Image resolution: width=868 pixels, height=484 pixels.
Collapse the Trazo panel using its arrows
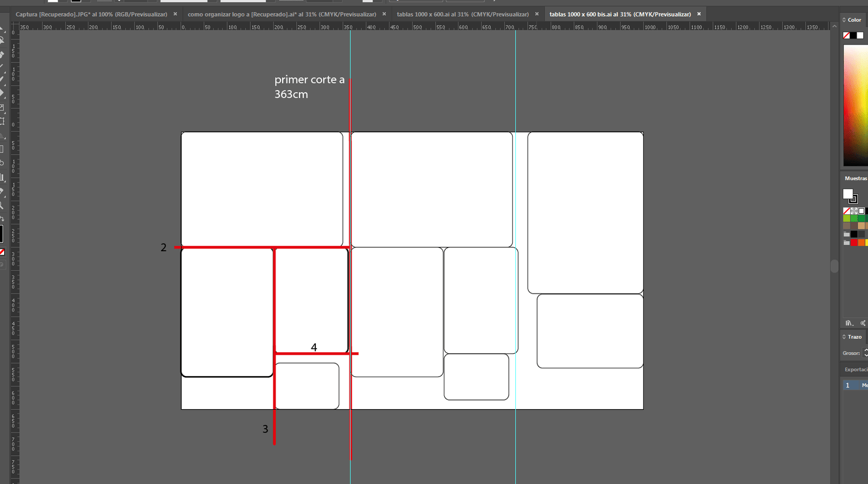844,337
